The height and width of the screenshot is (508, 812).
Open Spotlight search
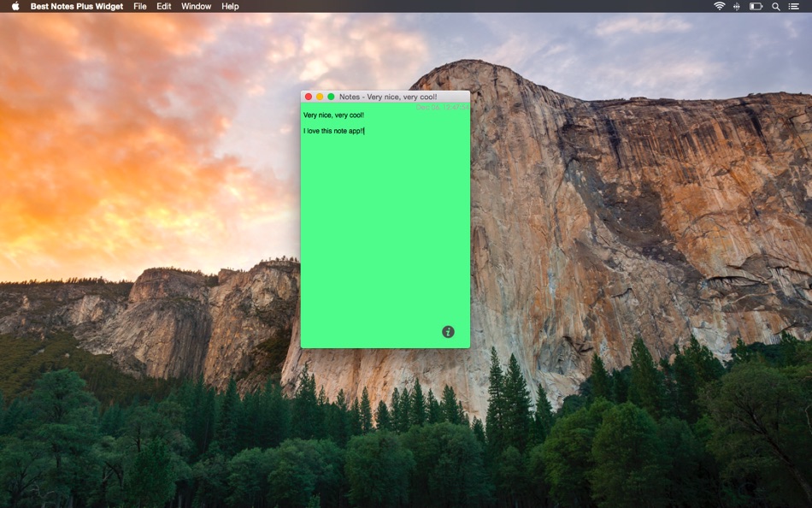776,6
